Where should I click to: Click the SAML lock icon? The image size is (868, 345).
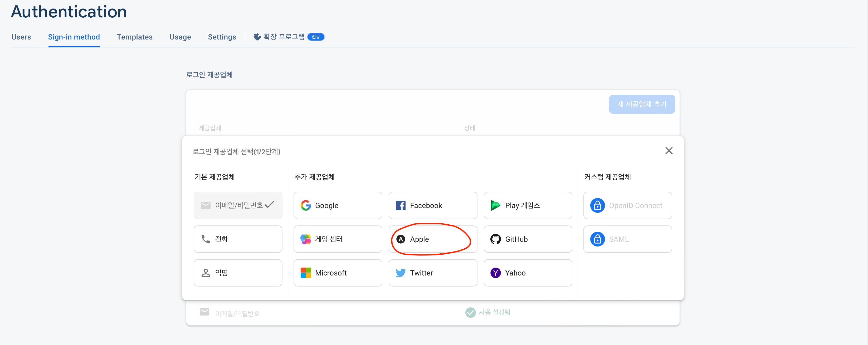[x=597, y=239]
